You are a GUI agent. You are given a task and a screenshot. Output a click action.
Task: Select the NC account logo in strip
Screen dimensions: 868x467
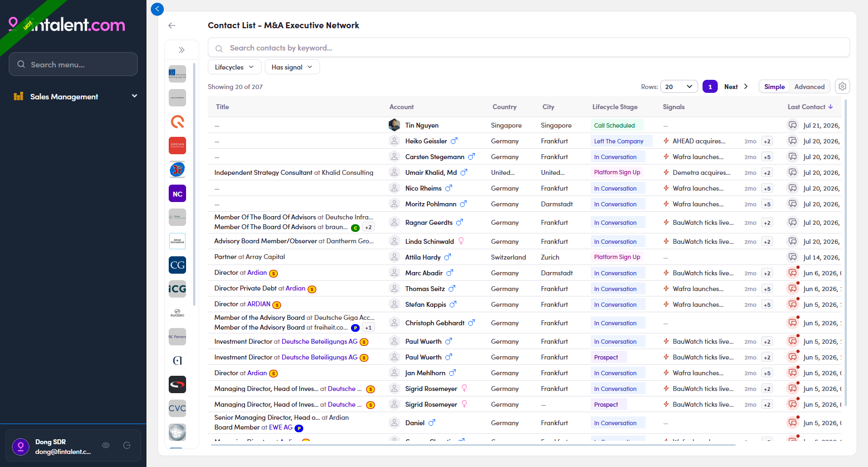click(x=177, y=194)
